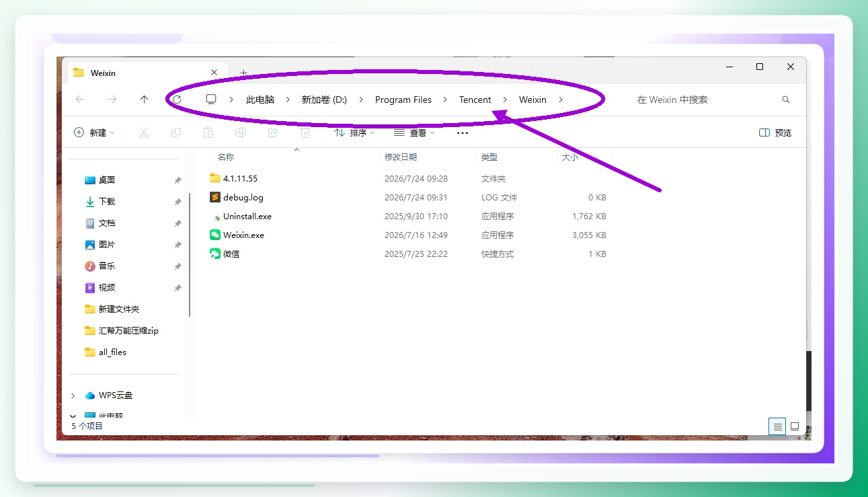This screenshot has width=868, height=497.
Task: Select the Uninstall.exe file icon
Action: tap(215, 217)
